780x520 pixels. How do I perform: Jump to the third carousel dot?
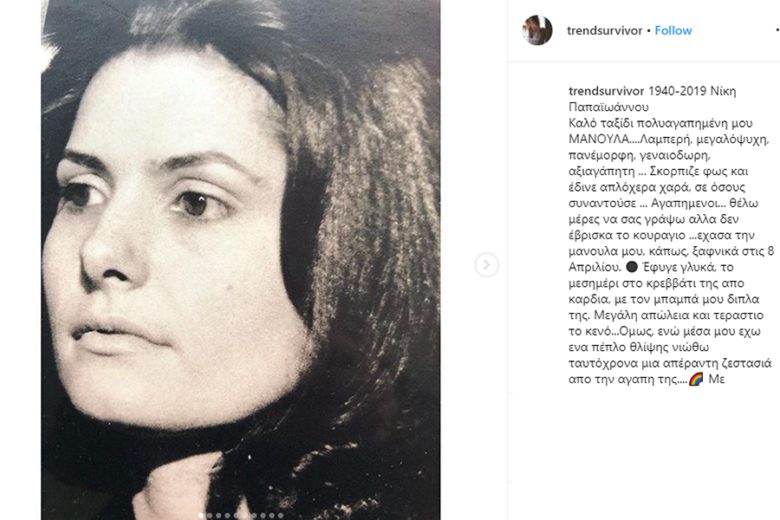click(218, 516)
